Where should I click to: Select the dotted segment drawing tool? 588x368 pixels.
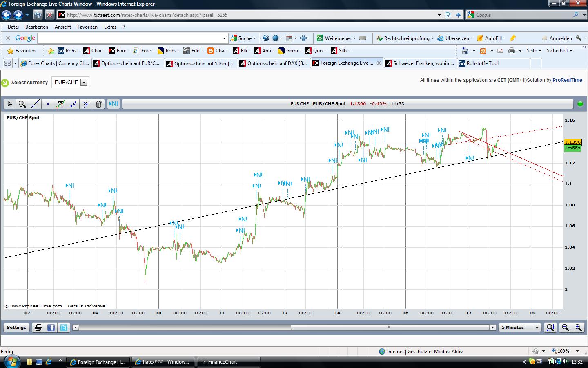tap(73, 104)
